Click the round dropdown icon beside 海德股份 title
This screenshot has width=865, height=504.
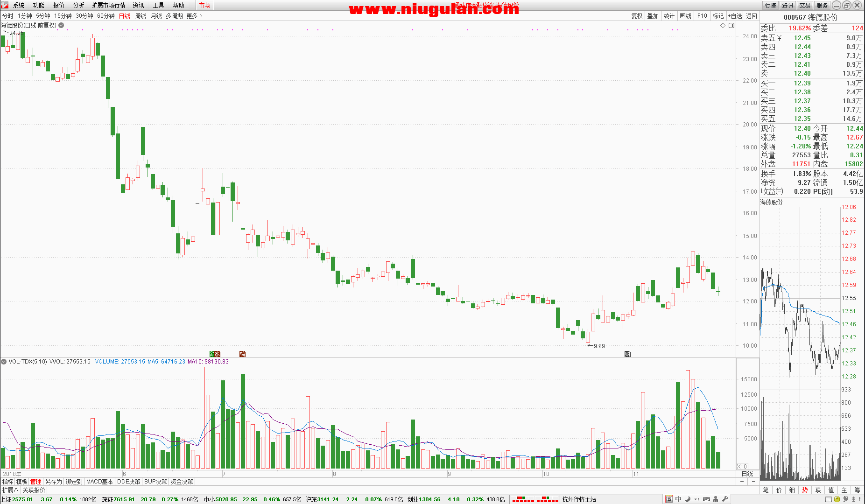click(x=61, y=26)
